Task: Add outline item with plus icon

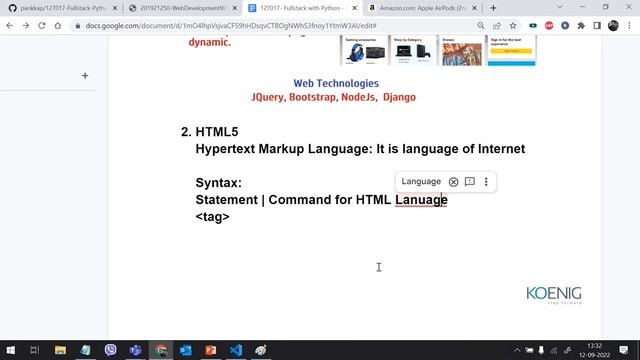Action: pyautogui.click(x=85, y=76)
